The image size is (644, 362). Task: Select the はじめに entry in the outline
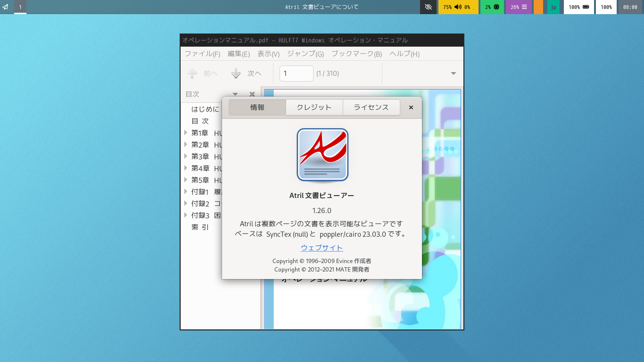(x=205, y=109)
